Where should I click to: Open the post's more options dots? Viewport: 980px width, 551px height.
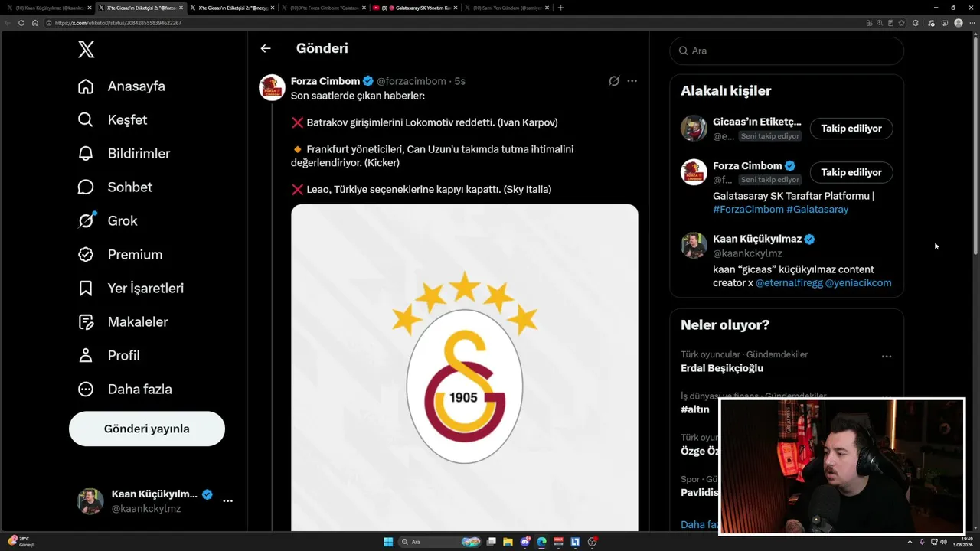coord(632,81)
